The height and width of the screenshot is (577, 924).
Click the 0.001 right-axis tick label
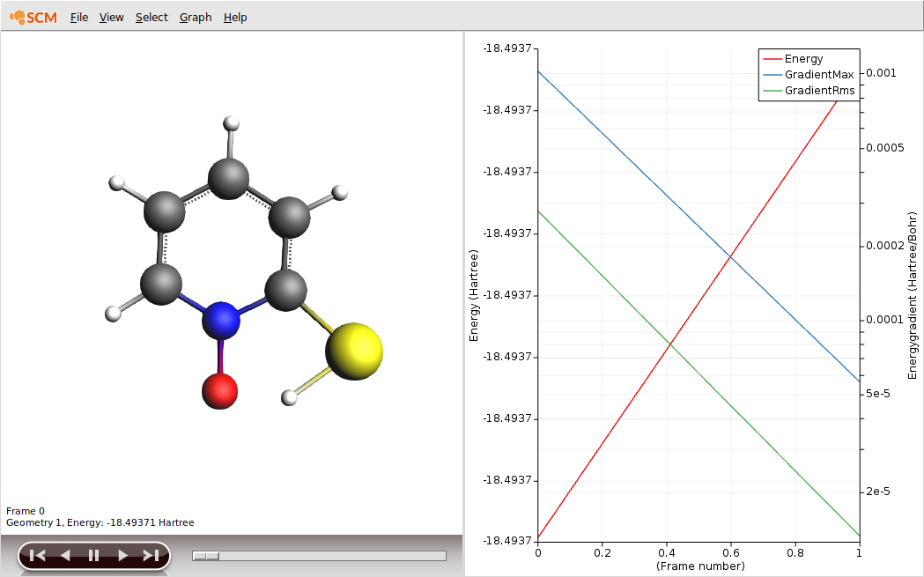click(x=881, y=73)
